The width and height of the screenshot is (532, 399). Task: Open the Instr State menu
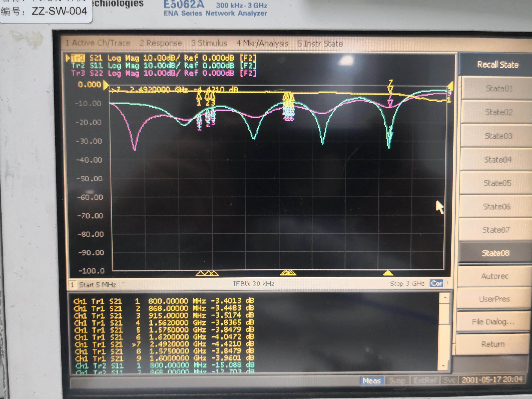tap(320, 44)
